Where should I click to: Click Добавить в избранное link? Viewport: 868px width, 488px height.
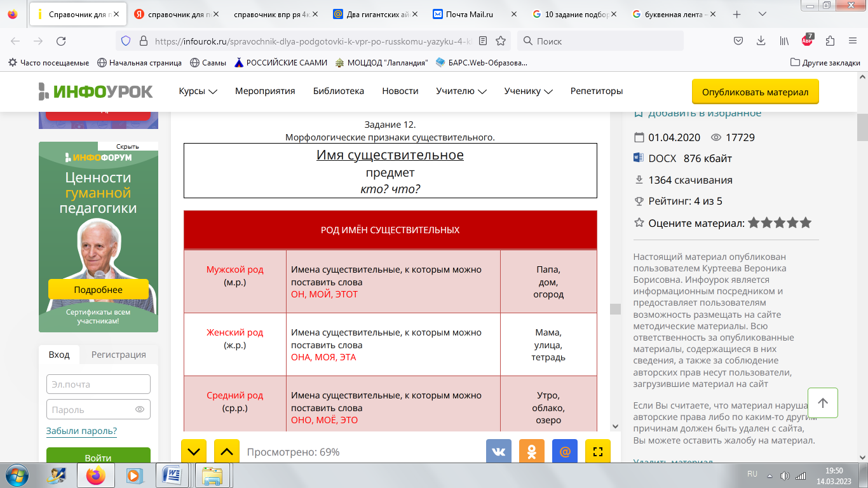[698, 113]
